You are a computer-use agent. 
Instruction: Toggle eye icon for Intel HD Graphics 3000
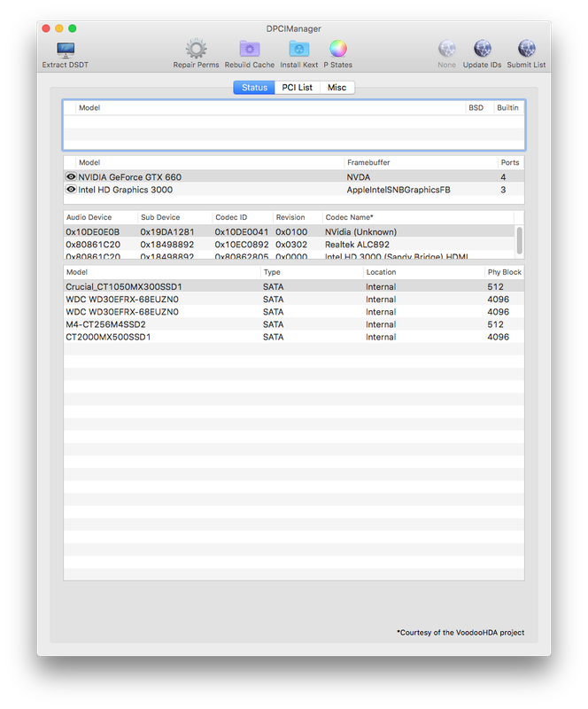(71, 190)
